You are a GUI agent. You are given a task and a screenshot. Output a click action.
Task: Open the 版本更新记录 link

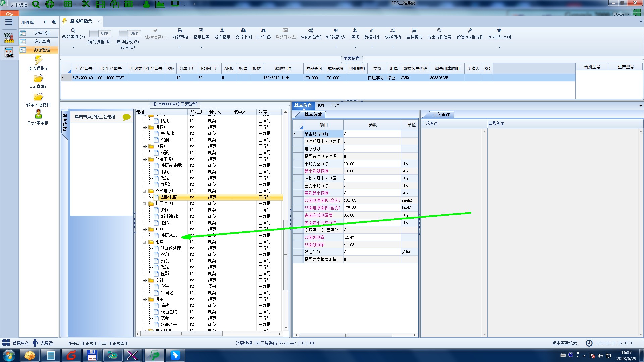coord(565,343)
